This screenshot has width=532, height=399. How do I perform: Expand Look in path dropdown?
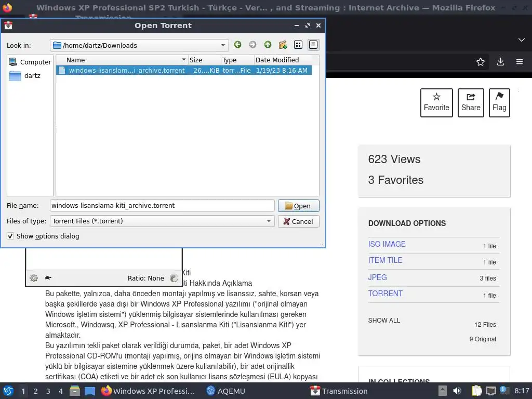(x=223, y=45)
